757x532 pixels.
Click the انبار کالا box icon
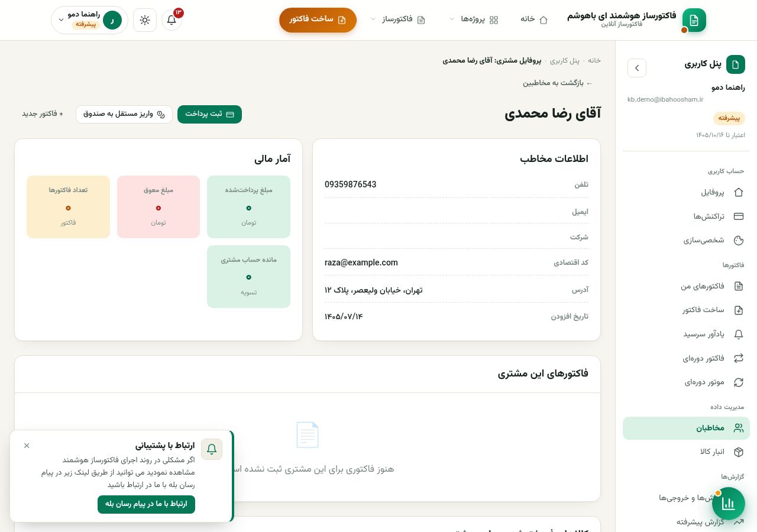point(739,452)
